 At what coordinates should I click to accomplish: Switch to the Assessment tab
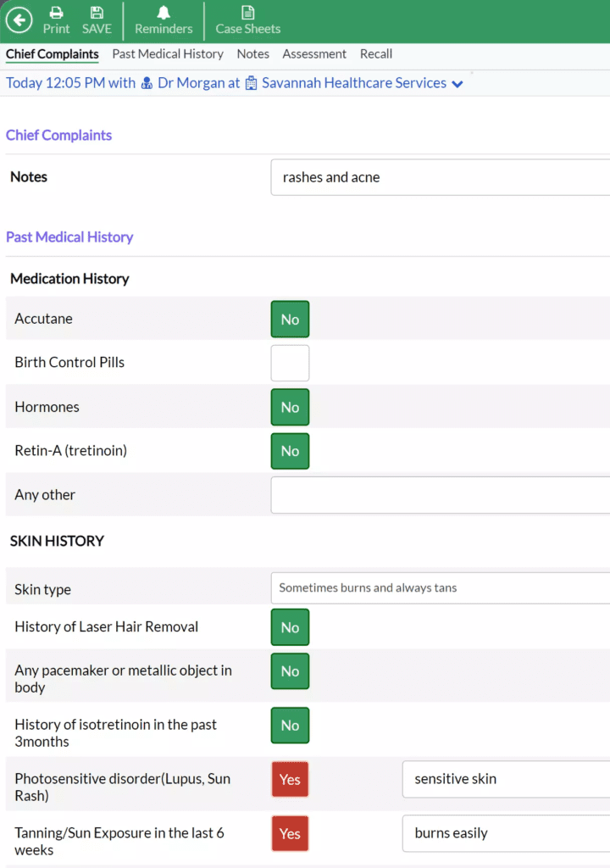coord(313,53)
